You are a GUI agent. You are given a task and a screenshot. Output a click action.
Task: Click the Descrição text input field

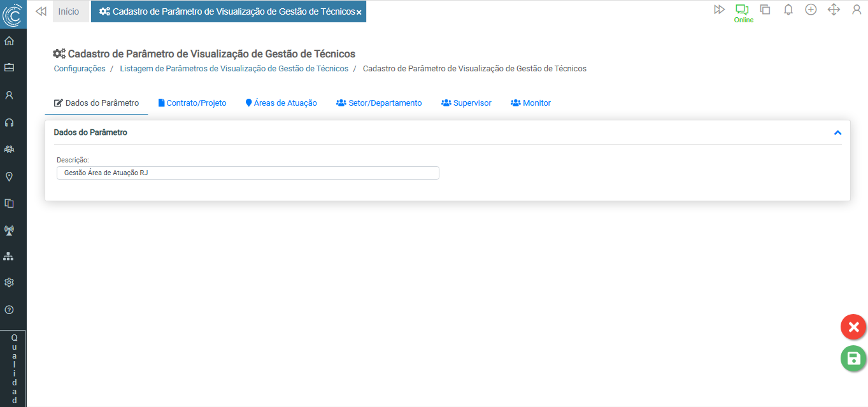click(x=248, y=173)
